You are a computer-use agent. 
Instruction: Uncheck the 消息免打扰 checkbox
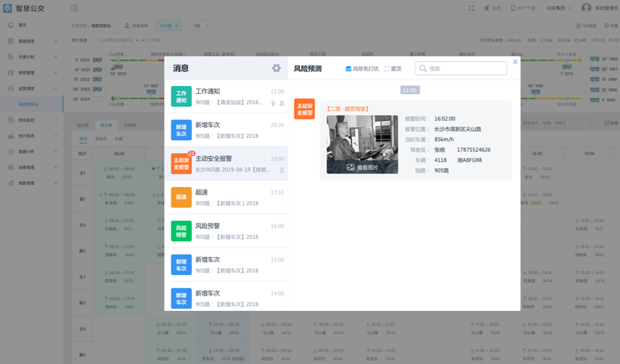tap(349, 69)
